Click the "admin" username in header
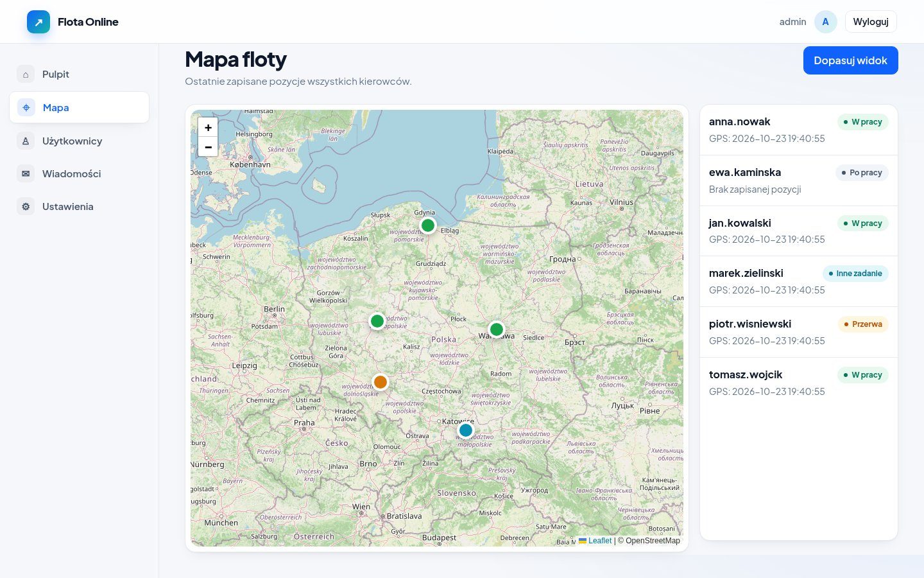The height and width of the screenshot is (578, 924). click(x=792, y=22)
